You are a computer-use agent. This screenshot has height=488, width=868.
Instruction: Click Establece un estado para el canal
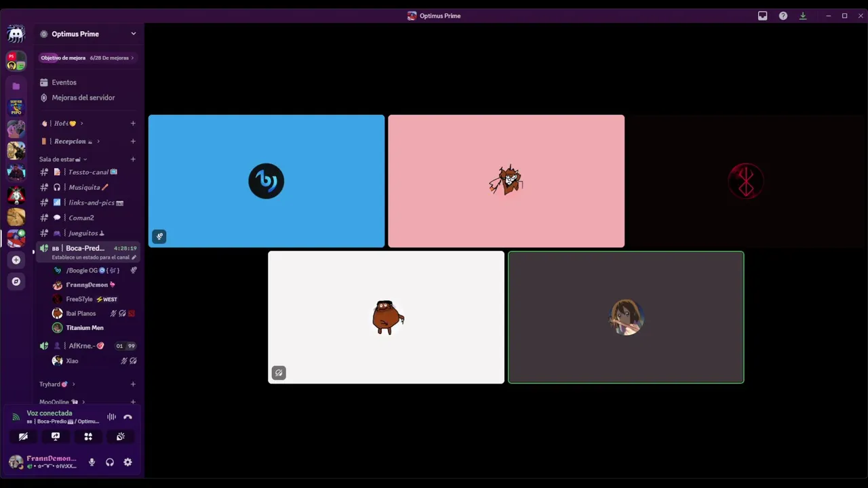click(x=90, y=258)
